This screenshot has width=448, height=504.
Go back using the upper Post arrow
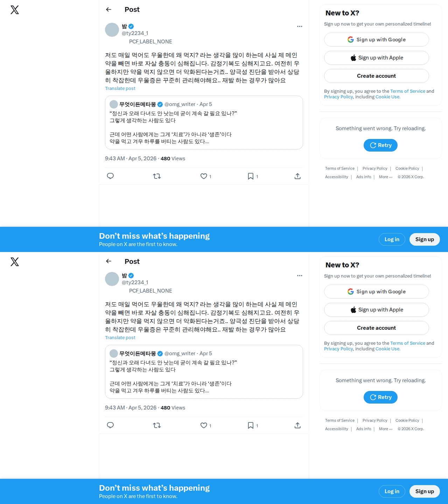point(108,9)
